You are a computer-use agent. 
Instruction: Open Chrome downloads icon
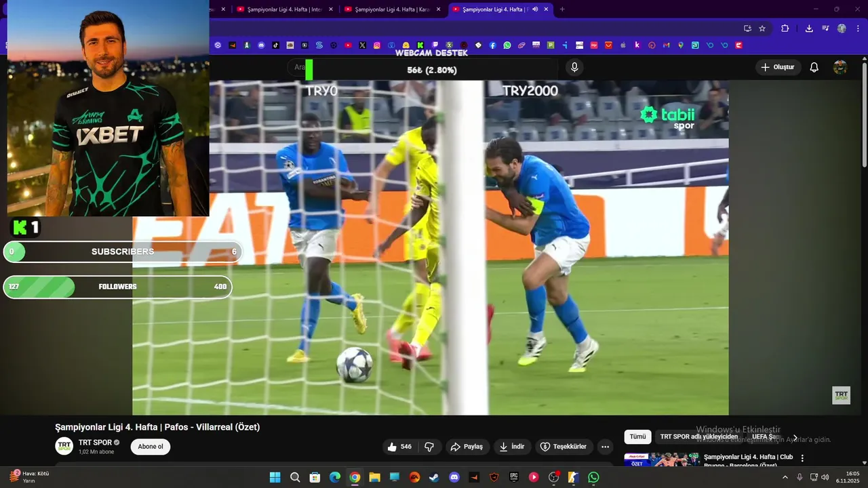tap(809, 28)
